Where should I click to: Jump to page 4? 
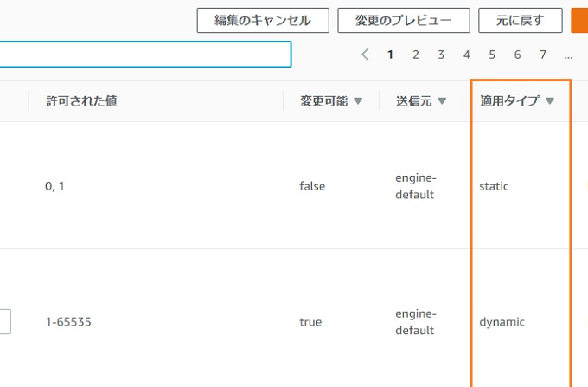coord(466,55)
